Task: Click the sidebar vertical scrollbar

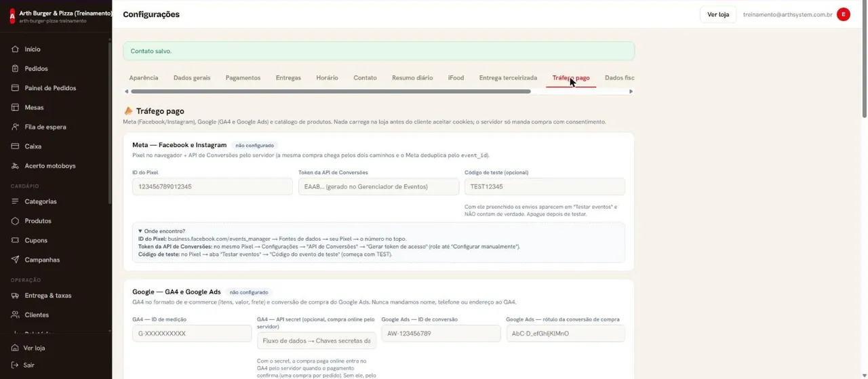Action: pos(110,122)
